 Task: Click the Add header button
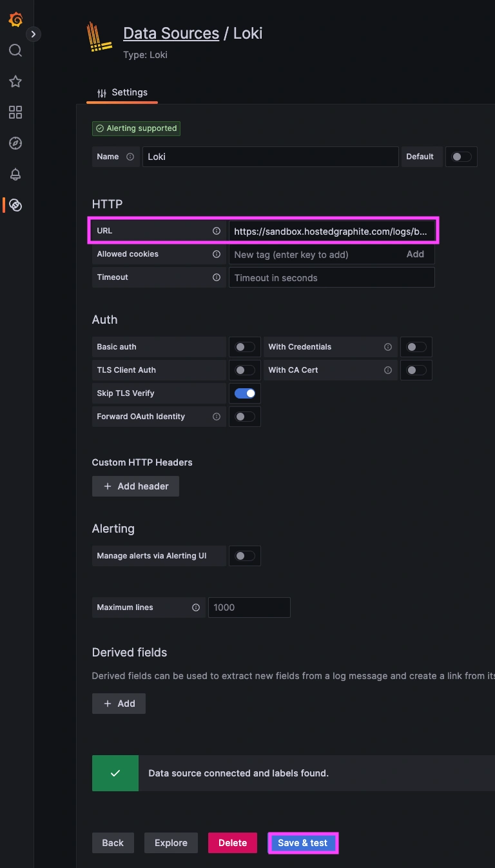pyautogui.click(x=135, y=486)
